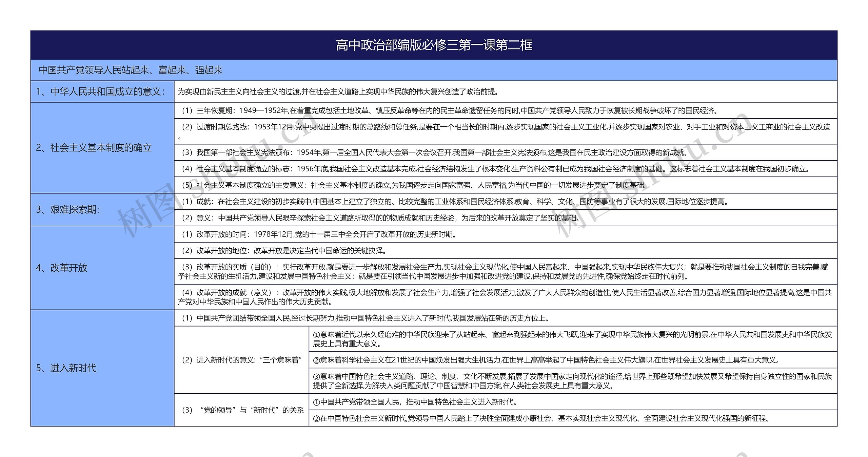The image size is (868, 457).
Task: Click row （1）成就：在社会主义建设的初步实践中
Action: point(506,202)
